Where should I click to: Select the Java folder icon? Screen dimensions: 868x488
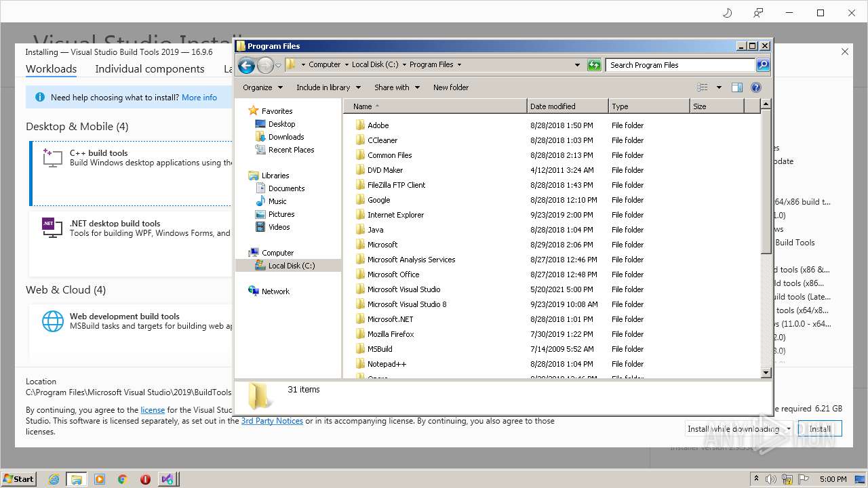tap(360, 230)
